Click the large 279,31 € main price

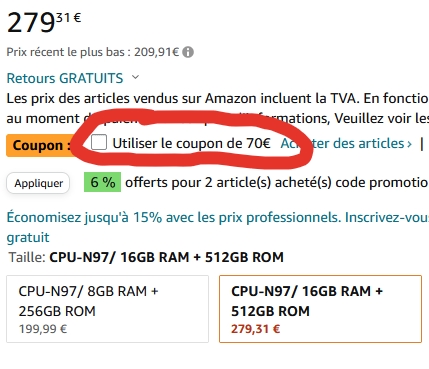coord(44,22)
